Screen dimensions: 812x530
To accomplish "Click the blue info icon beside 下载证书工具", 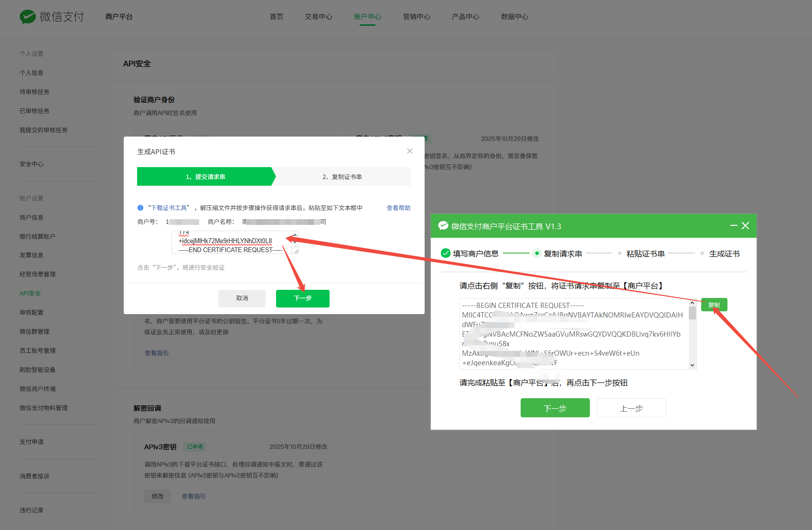I will coord(140,208).
